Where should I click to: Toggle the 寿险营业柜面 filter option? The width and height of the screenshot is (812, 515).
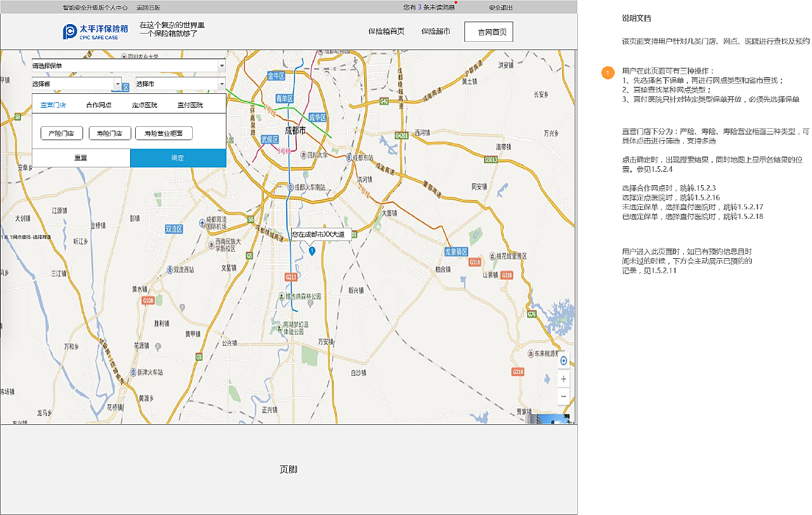[x=164, y=133]
